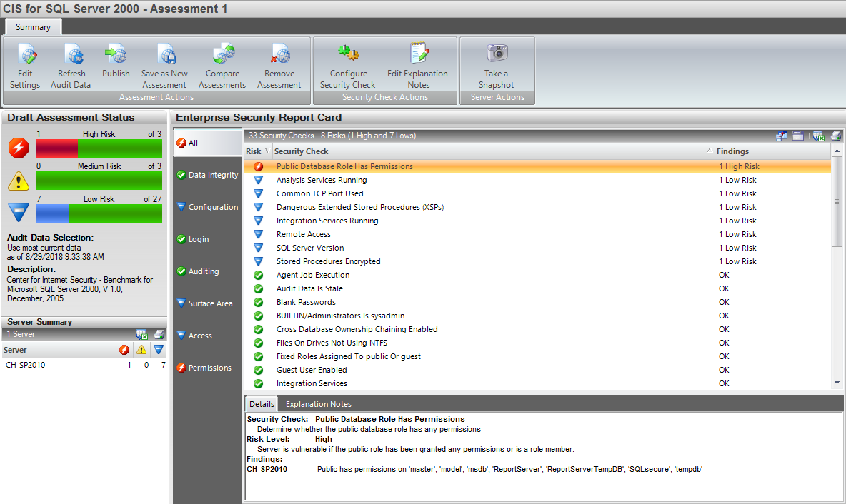This screenshot has height=504, width=846.
Task: Click the High Risk stop-sign status icon
Action: tap(19, 147)
